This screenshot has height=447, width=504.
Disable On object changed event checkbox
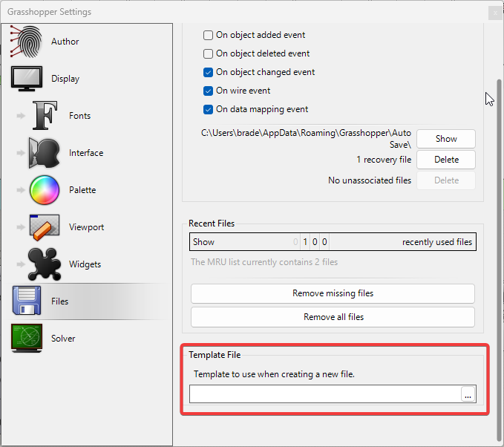pyautogui.click(x=208, y=72)
